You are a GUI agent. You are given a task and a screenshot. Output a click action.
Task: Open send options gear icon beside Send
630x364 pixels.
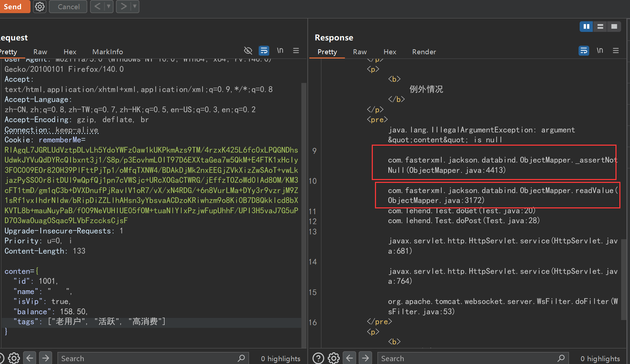(x=40, y=6)
